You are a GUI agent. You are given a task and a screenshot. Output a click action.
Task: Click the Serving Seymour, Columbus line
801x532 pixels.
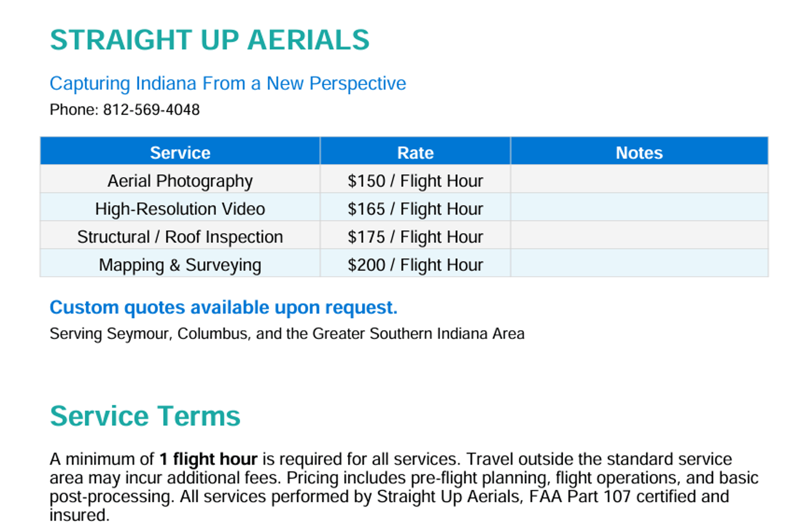(x=287, y=334)
